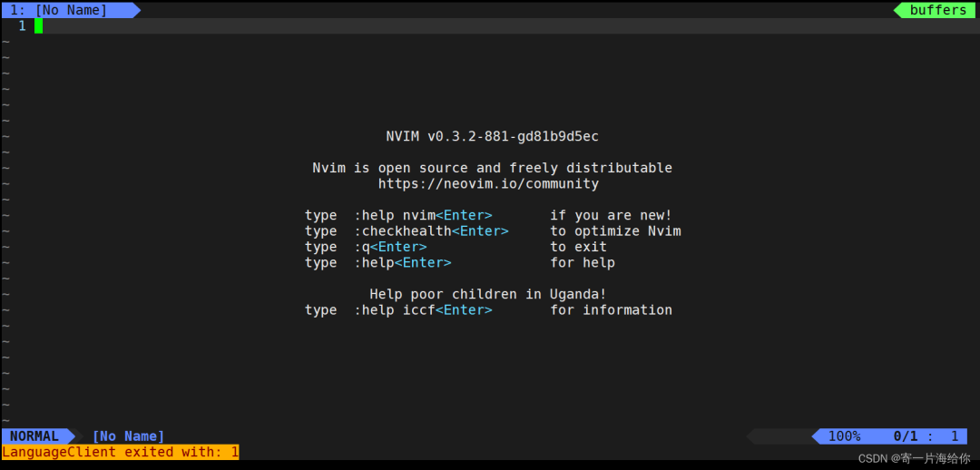Click the column number after the colon in statusline
Viewport: 980px width, 470px height.
pos(955,436)
